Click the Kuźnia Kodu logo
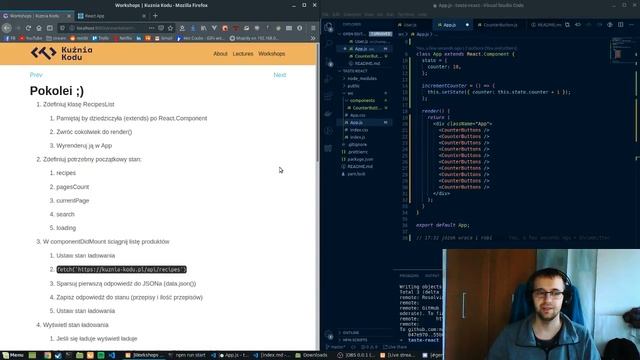Viewport: 640px width, 360px height. click(x=61, y=53)
